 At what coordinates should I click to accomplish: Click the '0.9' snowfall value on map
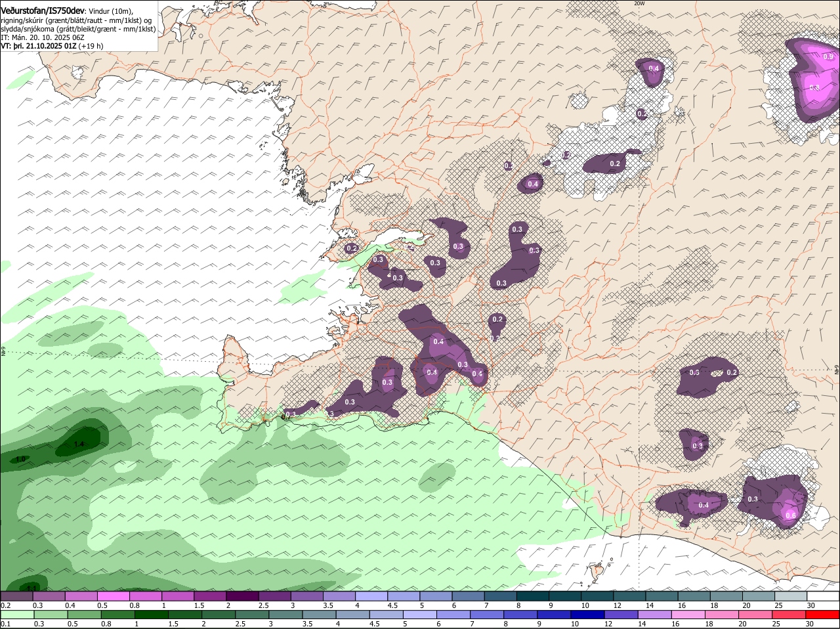828,57
